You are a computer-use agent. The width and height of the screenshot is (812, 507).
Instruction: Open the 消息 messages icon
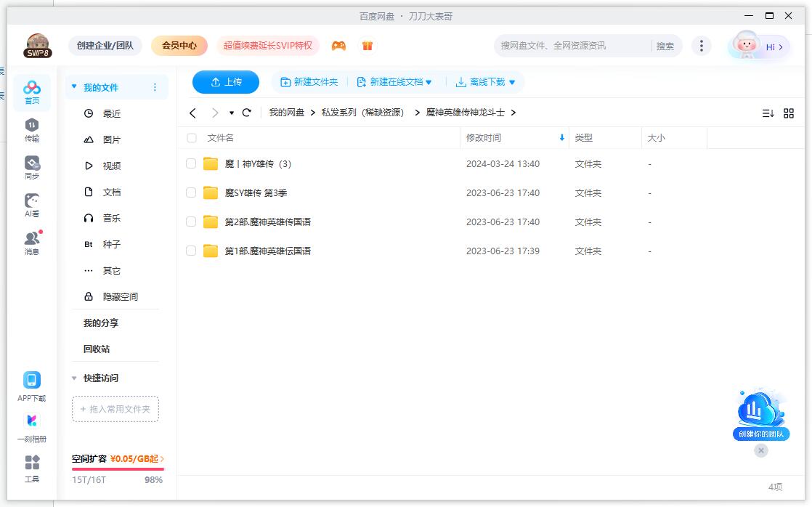[x=31, y=243]
